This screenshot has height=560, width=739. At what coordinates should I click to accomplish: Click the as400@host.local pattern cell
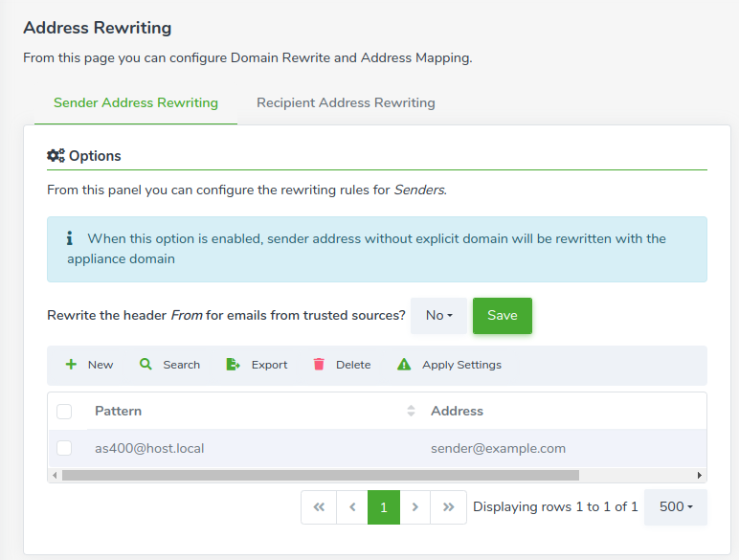[149, 448]
